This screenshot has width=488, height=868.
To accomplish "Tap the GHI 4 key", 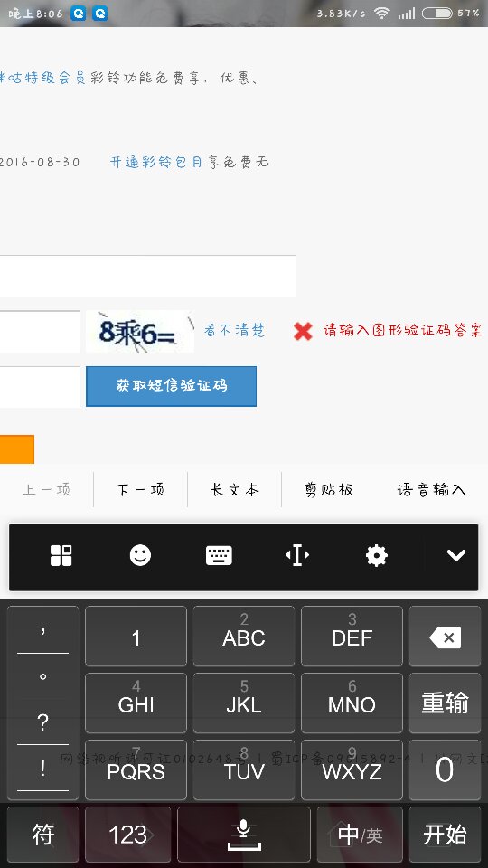I will (136, 703).
